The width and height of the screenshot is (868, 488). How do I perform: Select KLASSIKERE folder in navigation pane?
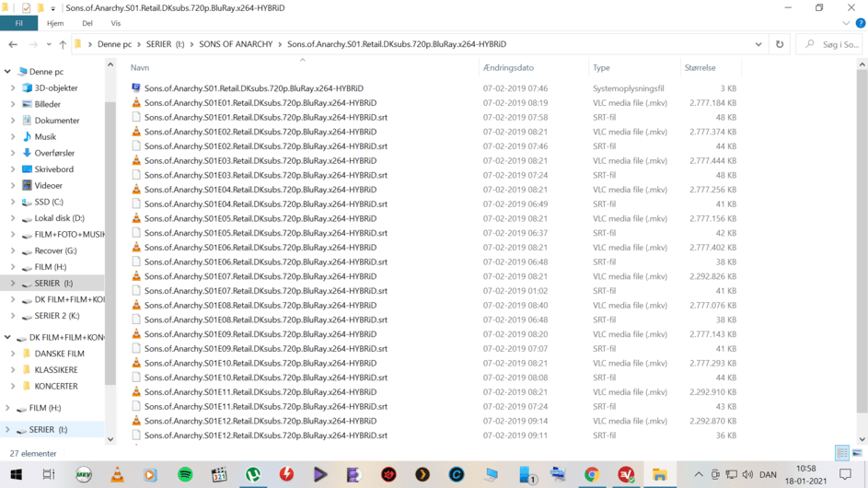point(56,370)
